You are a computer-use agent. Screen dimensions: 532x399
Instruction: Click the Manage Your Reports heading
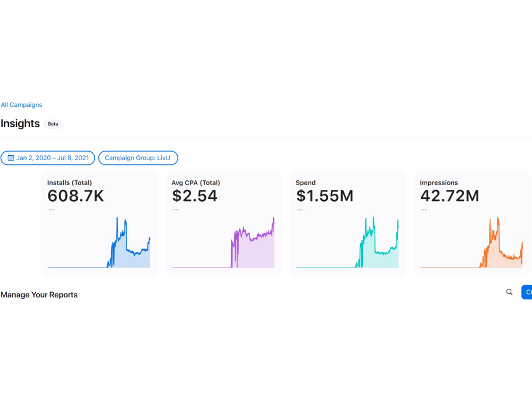(39, 295)
